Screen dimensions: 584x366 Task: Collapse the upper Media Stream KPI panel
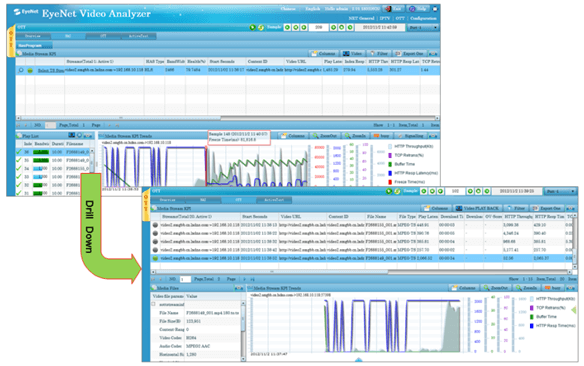click(x=433, y=54)
